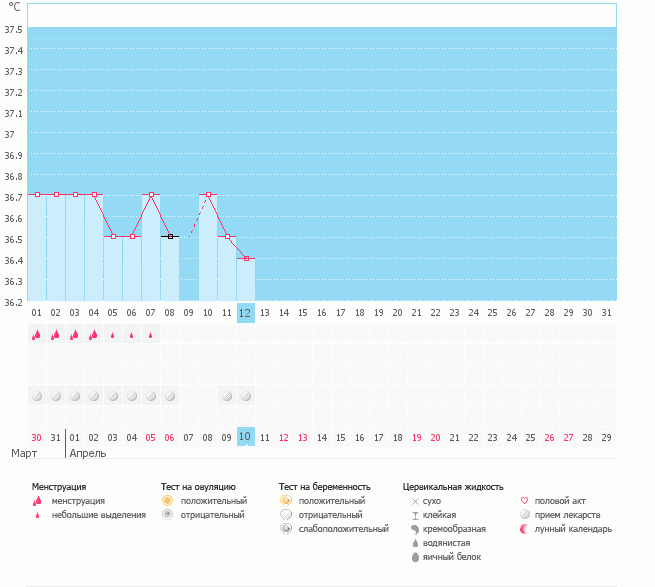This screenshot has width=655, height=587.
Task: Click the medication pill icon on cycle day 08
Action: click(x=170, y=396)
